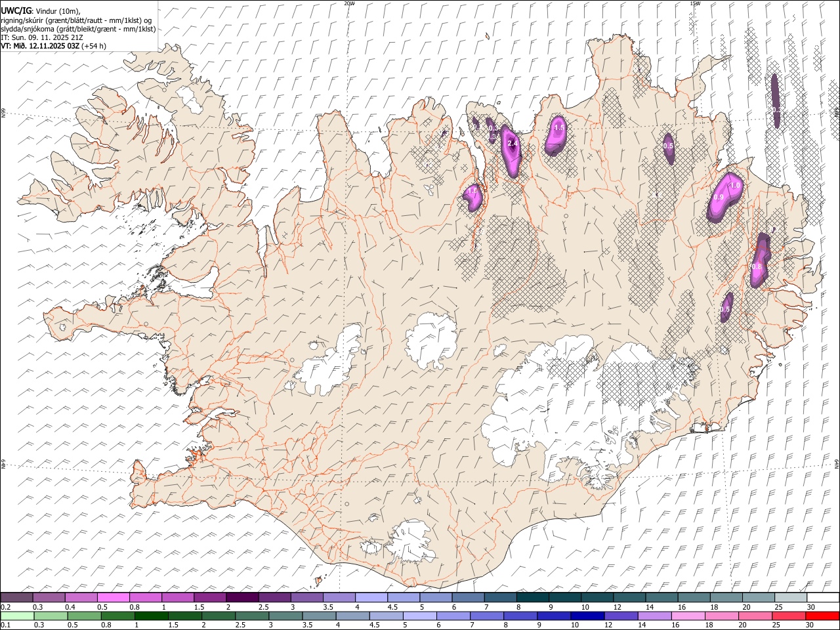The width and height of the screenshot is (840, 630).
Task: Select the initial time line 'IT: Sun. 09. 11. 2025 21Z'
Action: click(x=42, y=37)
